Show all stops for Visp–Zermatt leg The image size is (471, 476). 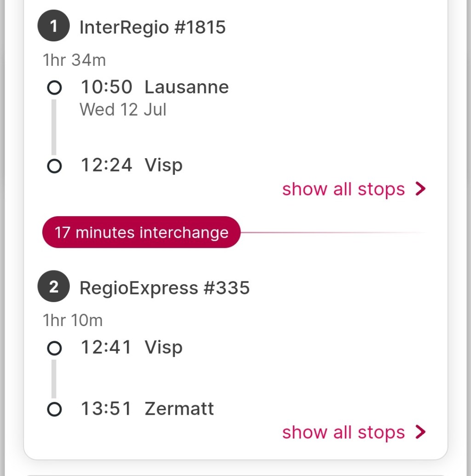point(343,432)
